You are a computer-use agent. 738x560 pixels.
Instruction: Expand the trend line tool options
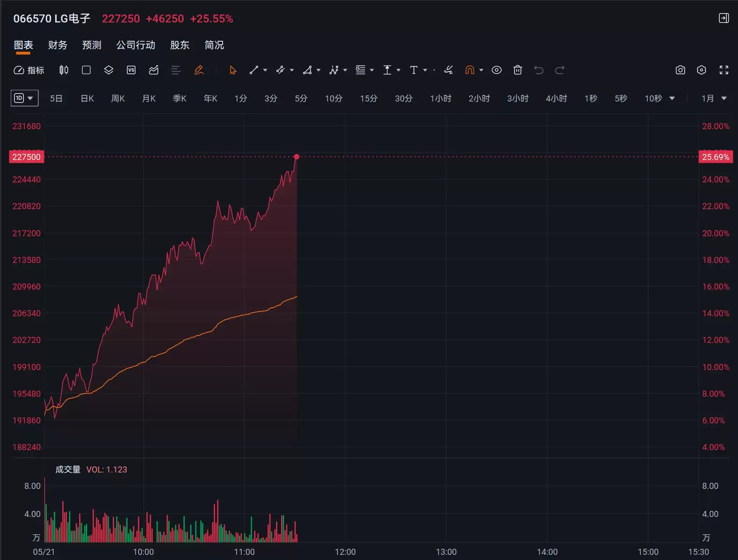point(265,70)
